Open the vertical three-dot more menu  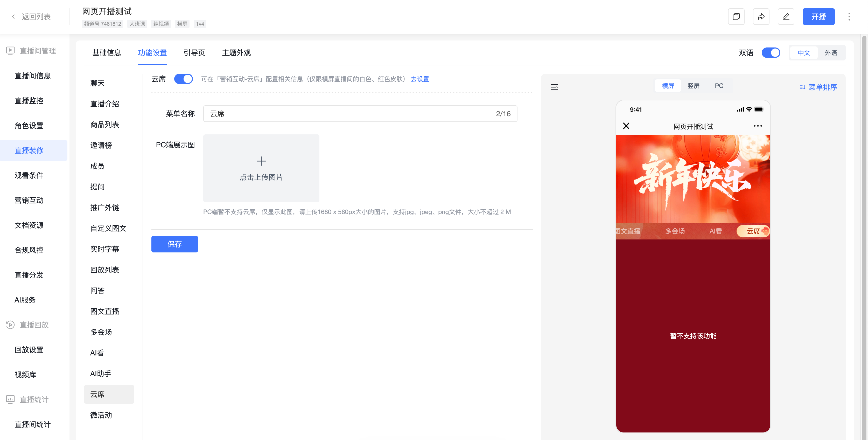point(849,17)
